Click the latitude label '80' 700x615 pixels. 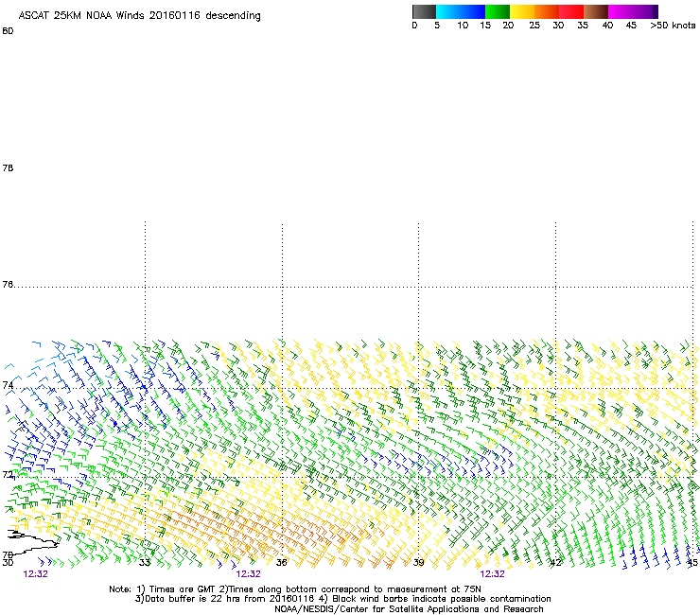point(8,31)
